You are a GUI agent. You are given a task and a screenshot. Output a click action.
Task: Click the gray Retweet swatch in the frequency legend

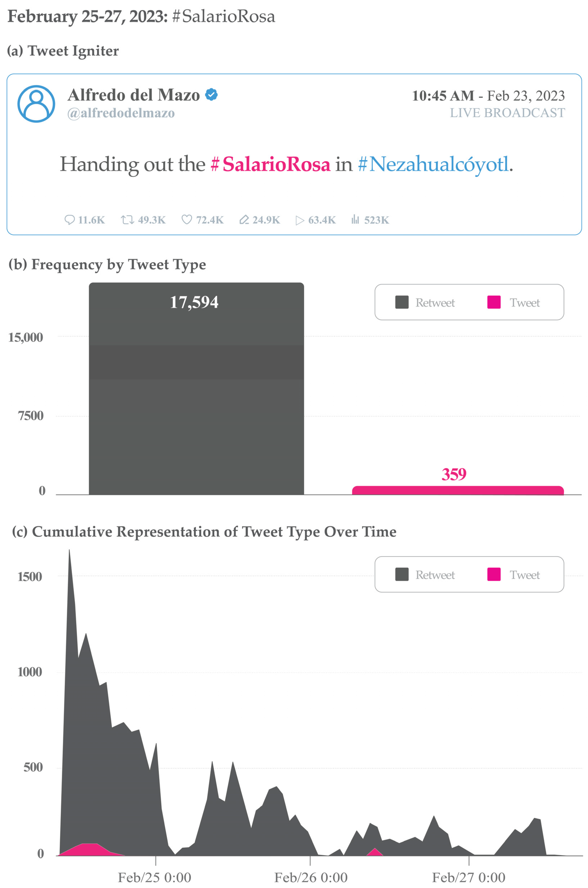[x=402, y=302]
